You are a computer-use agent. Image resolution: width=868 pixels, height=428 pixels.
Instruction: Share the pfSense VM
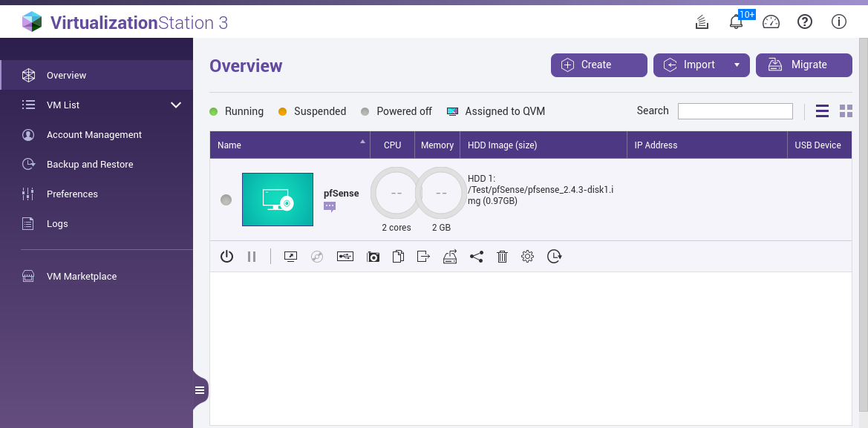point(476,257)
